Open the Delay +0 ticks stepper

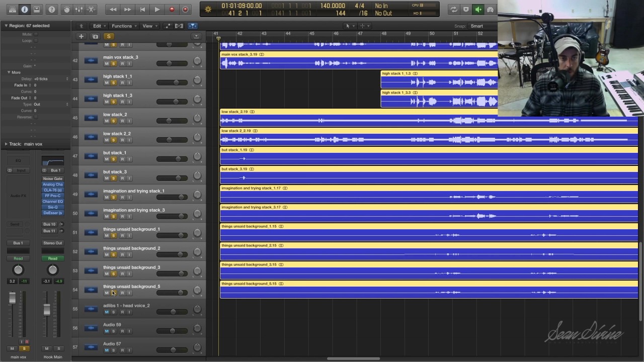click(67, 79)
